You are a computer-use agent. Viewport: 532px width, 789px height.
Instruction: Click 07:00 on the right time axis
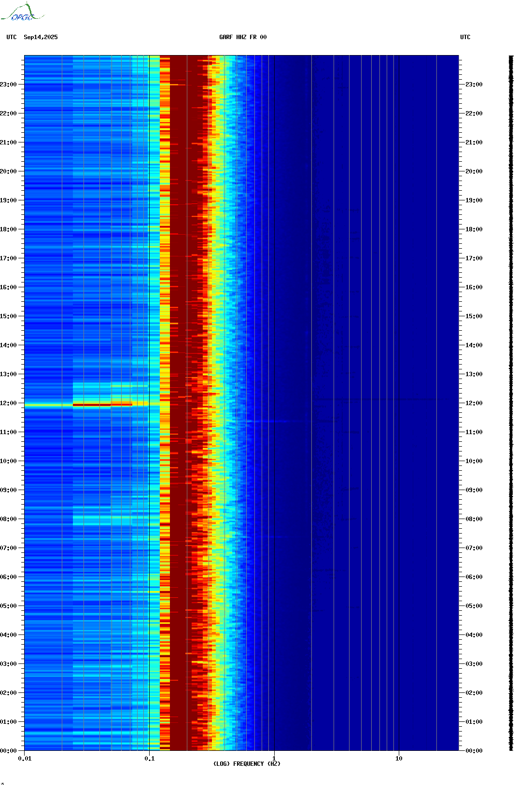pos(474,548)
